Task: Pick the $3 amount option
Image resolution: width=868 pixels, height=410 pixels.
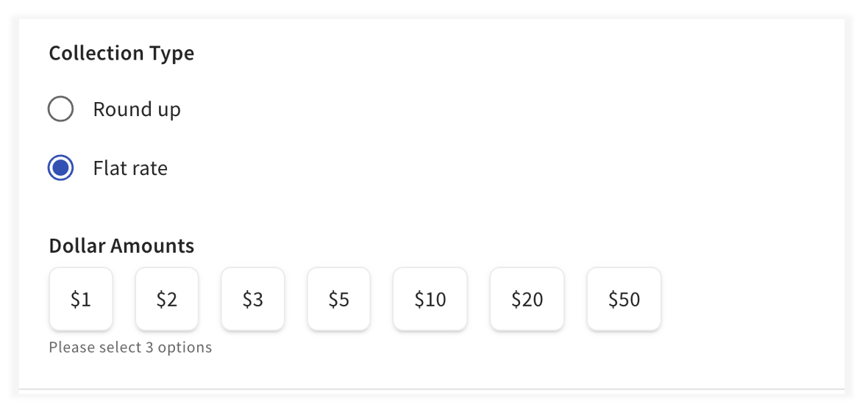Action: pos(253,299)
